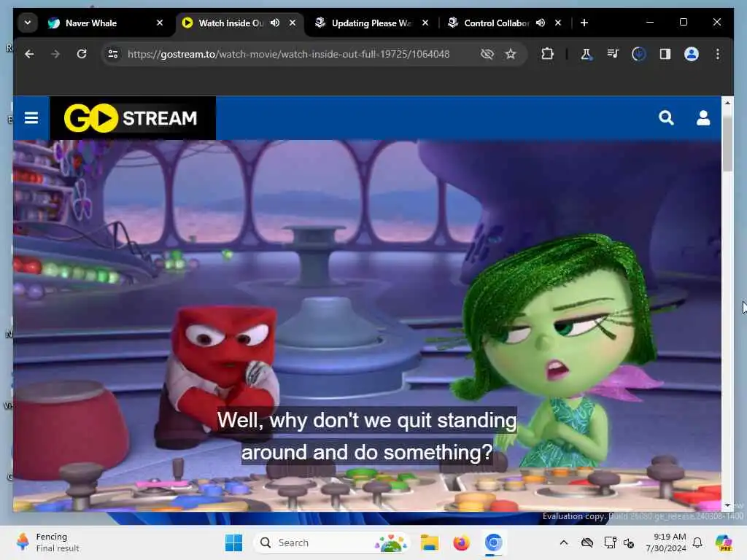Close the Watch Inside Out tab
This screenshot has height=560, width=747.
click(x=293, y=23)
